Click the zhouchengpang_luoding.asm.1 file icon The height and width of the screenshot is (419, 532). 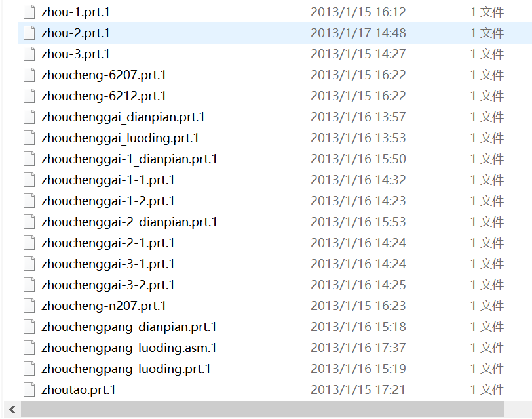point(29,348)
